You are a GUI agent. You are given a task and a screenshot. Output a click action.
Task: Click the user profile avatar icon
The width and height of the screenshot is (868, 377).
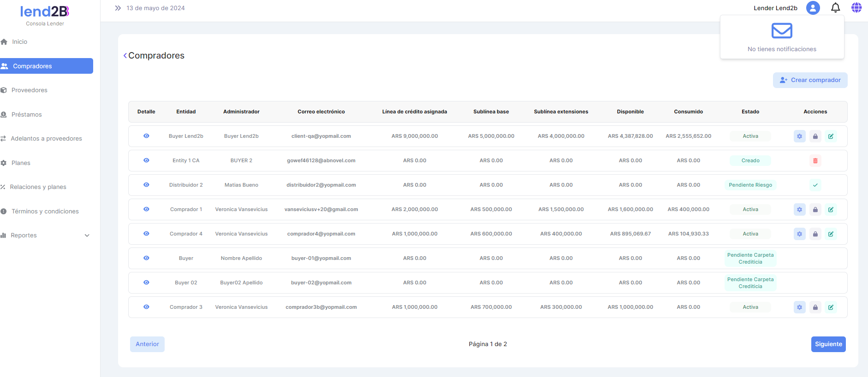pos(813,8)
